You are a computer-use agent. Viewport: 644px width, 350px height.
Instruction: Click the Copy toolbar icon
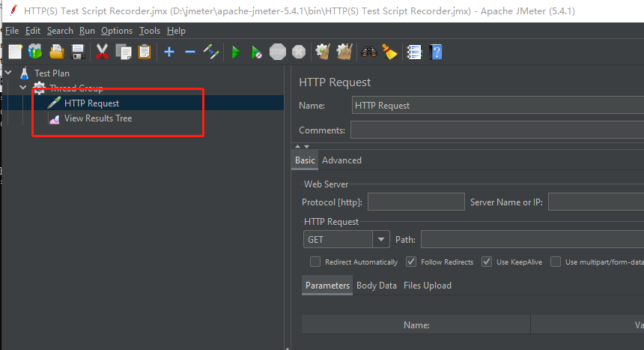click(x=124, y=52)
